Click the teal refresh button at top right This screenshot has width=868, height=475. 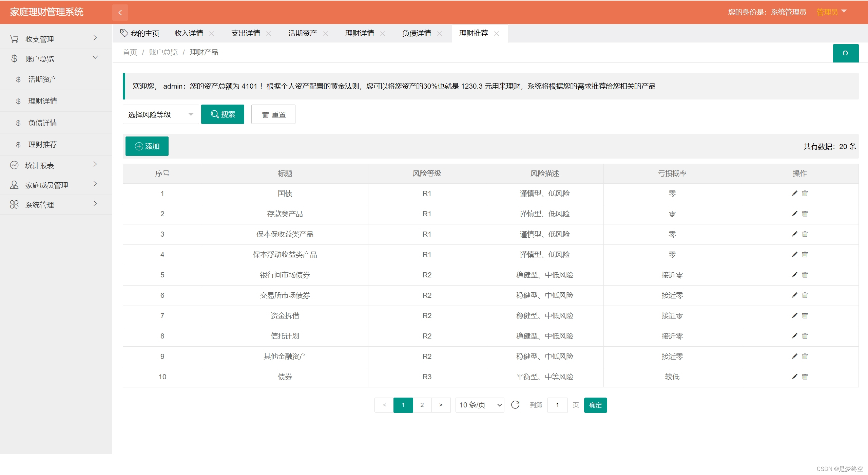pos(845,53)
